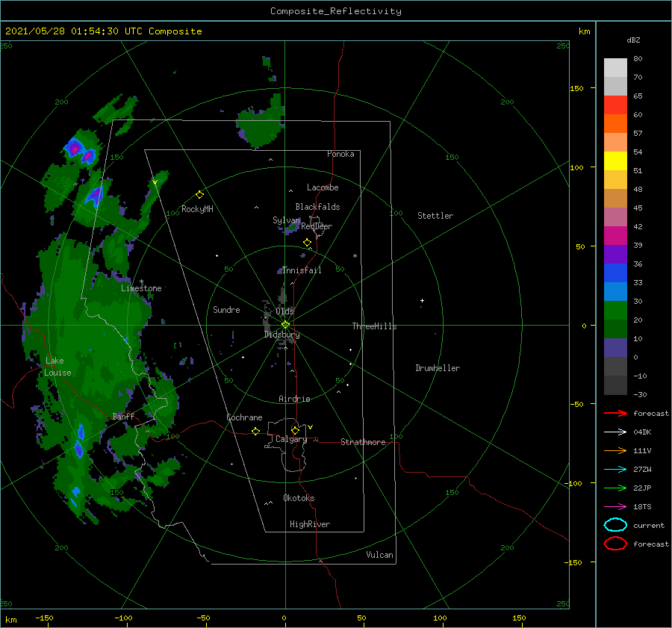Click the Lake Louise label

(57, 367)
